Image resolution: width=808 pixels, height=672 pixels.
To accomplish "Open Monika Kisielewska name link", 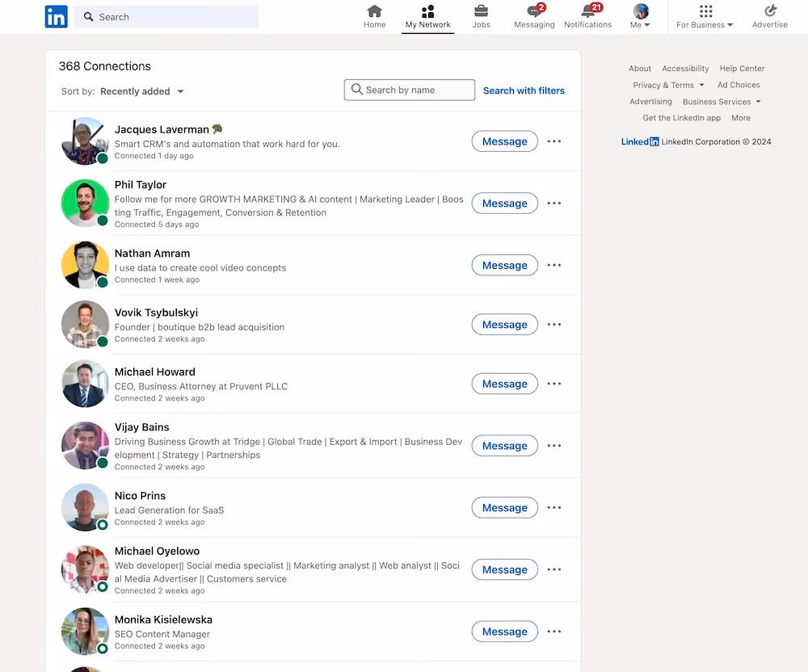I will [163, 619].
